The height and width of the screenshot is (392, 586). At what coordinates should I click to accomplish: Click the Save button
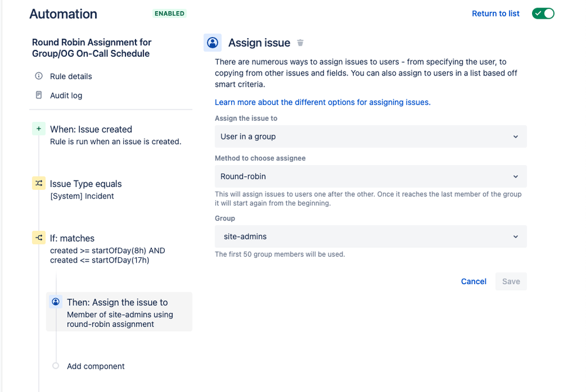click(511, 281)
